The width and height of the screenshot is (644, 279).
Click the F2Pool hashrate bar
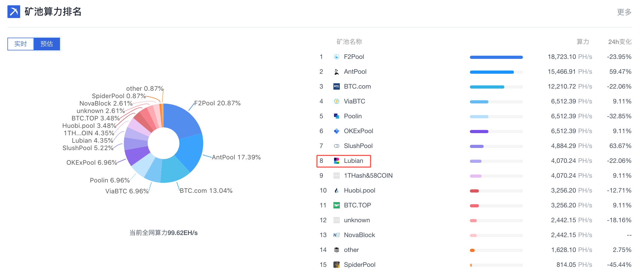point(496,57)
